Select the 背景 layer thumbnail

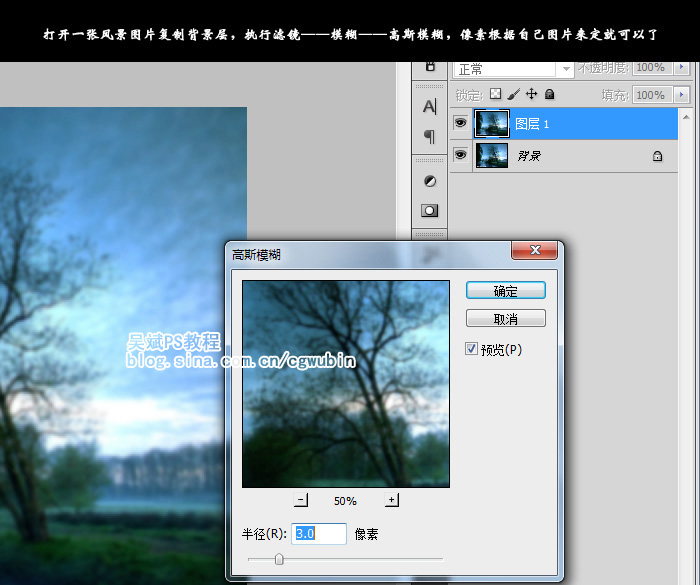(492, 155)
